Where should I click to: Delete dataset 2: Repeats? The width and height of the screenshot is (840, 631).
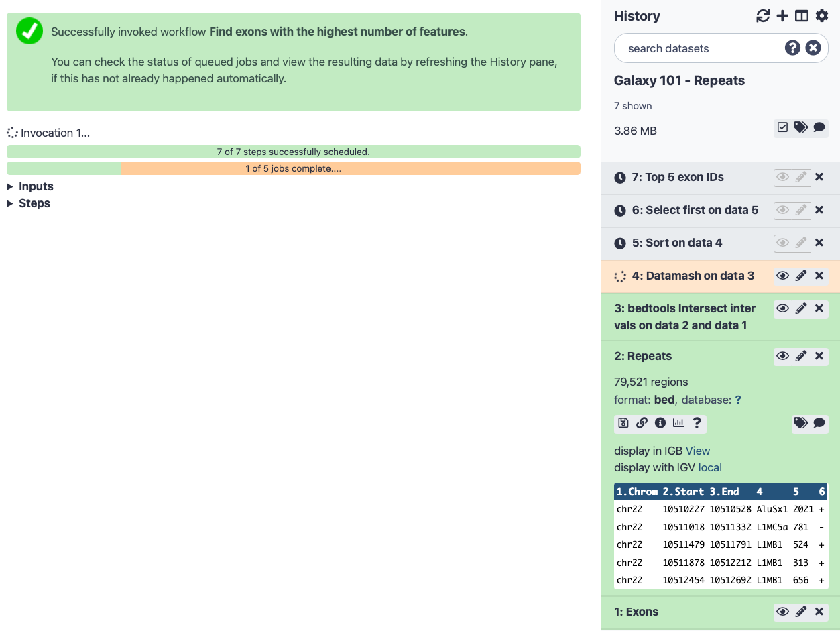[819, 356]
